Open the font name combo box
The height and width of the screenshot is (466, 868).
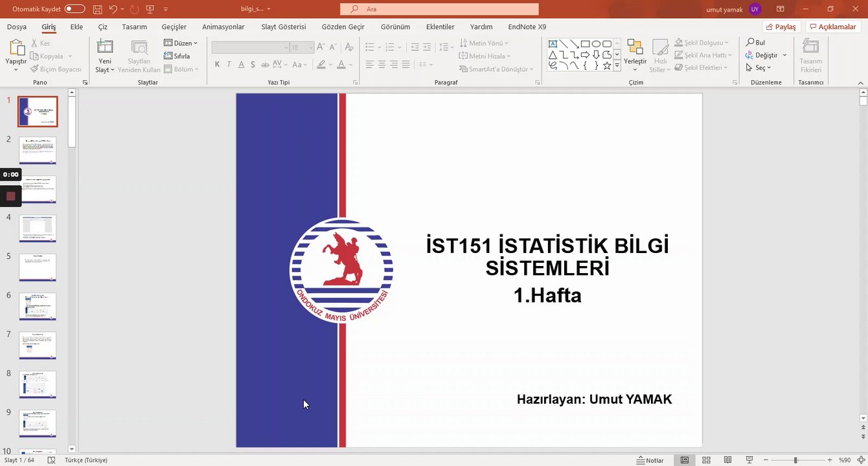click(x=250, y=47)
